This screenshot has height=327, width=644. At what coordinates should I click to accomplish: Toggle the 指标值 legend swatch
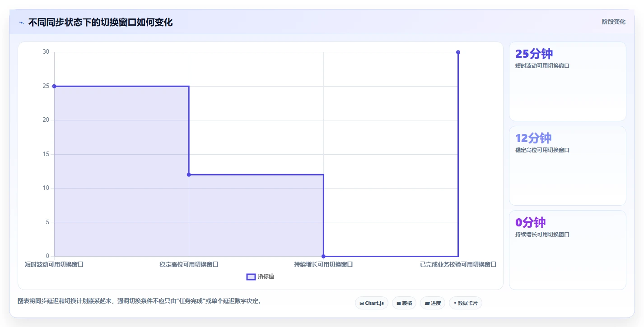pos(251,276)
